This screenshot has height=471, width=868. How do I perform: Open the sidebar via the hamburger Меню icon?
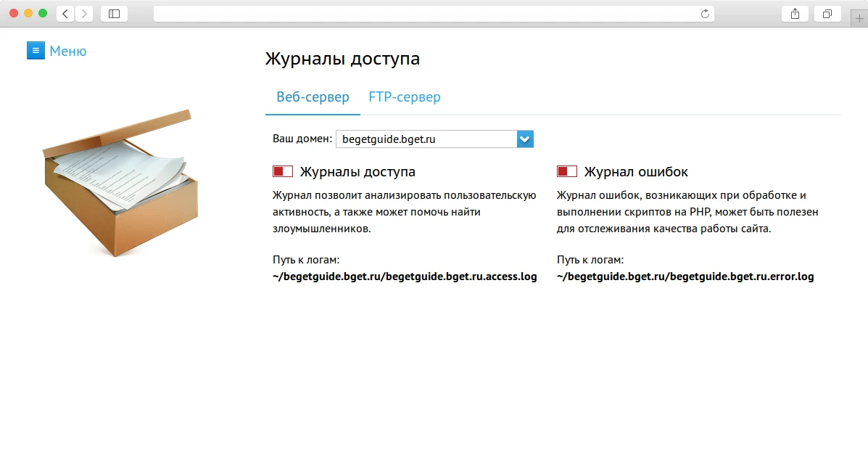(x=36, y=50)
